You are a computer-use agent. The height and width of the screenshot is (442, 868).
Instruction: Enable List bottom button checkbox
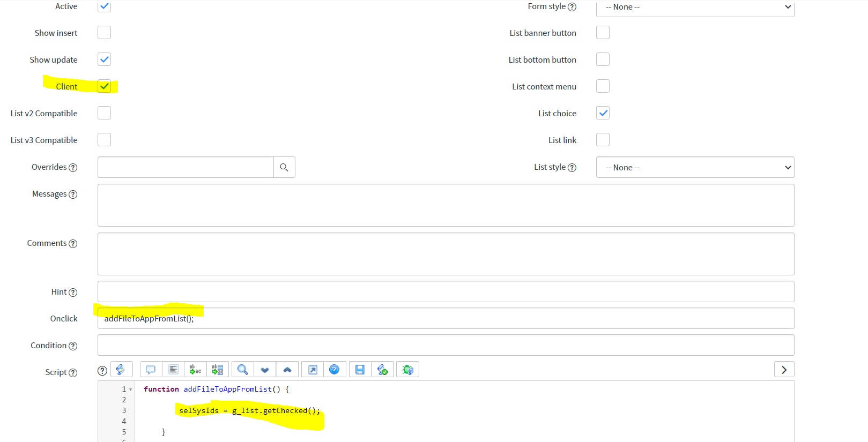(603, 59)
